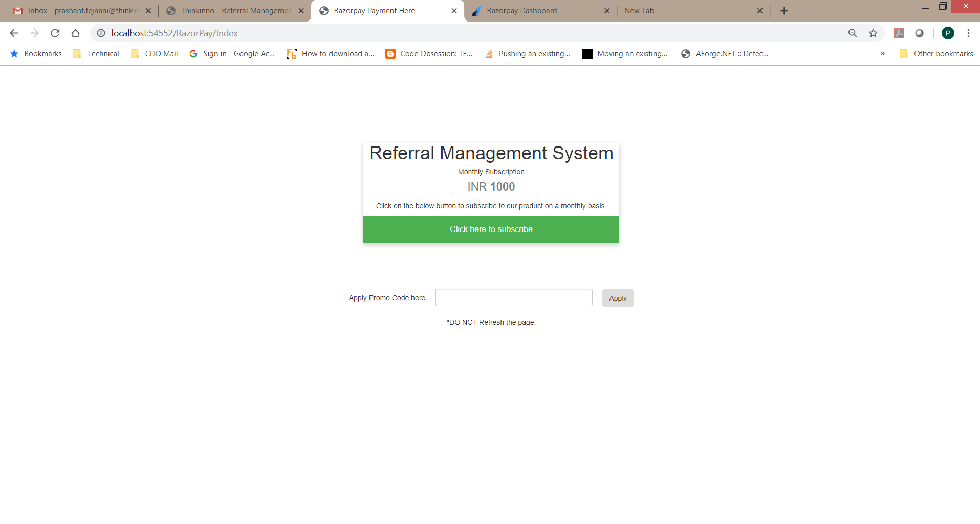Bookmark this page with the star icon

click(873, 33)
